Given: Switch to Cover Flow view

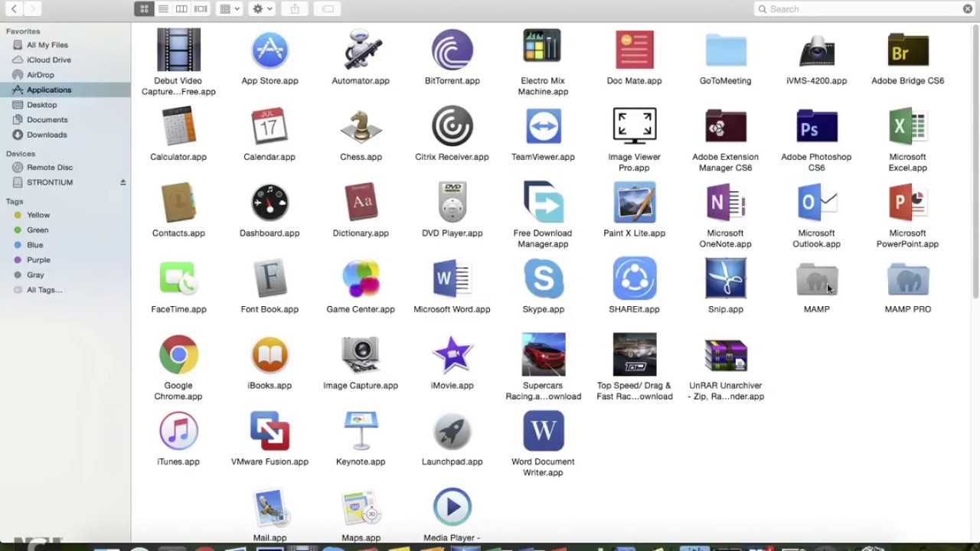Looking at the screenshot, I should point(201,9).
